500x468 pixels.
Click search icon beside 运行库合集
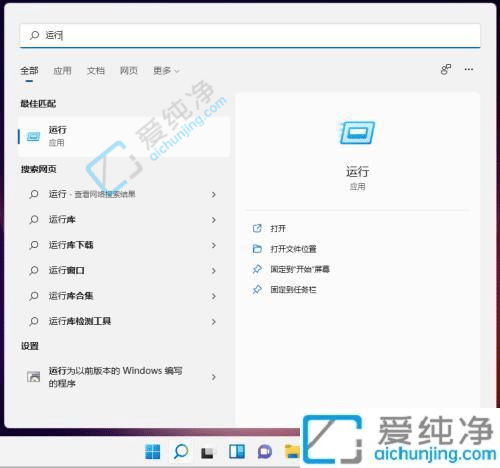pos(34,296)
